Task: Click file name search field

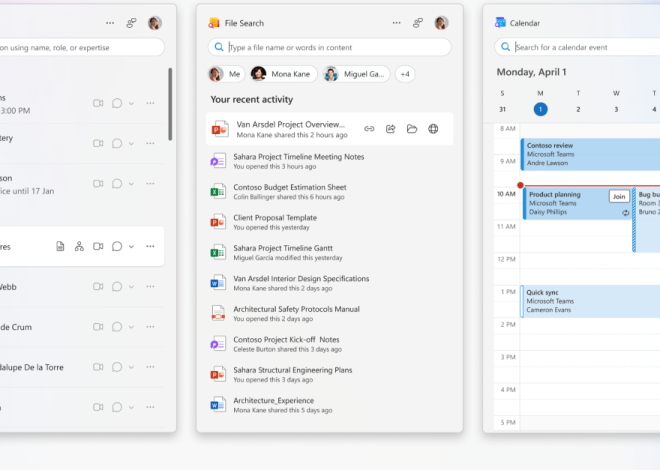Action: pyautogui.click(x=330, y=47)
